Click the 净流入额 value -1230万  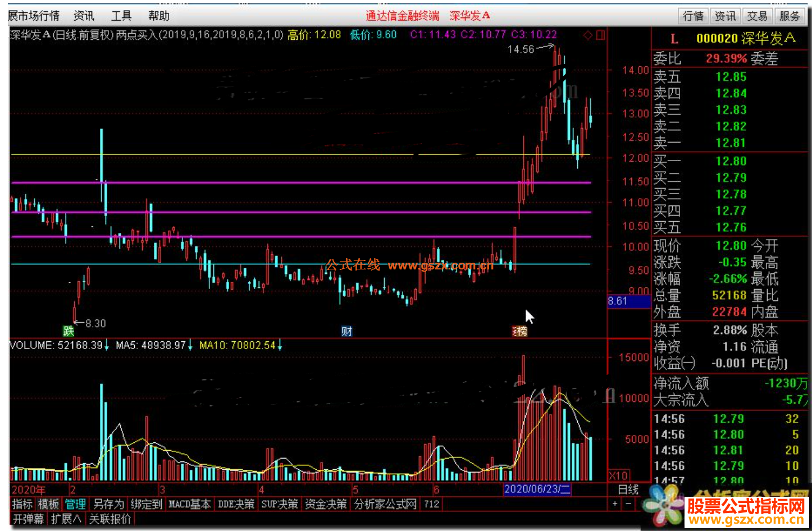click(786, 383)
